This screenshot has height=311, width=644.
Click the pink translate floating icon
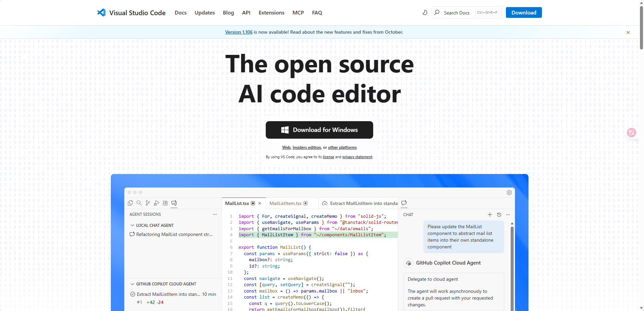pos(631,133)
